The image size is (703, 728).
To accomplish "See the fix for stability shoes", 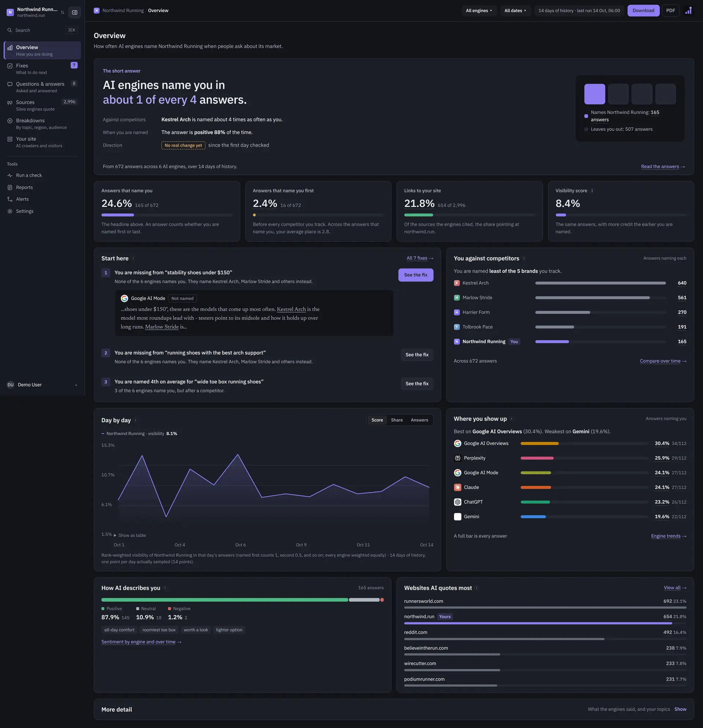I will click(416, 275).
